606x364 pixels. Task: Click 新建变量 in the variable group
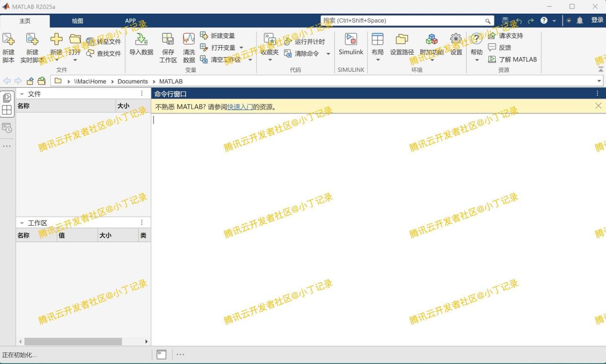coord(218,35)
